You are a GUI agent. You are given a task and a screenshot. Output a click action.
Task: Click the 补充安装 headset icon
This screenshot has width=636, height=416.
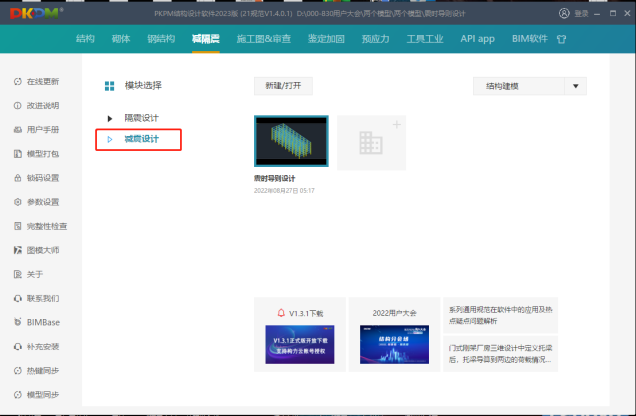(17, 346)
